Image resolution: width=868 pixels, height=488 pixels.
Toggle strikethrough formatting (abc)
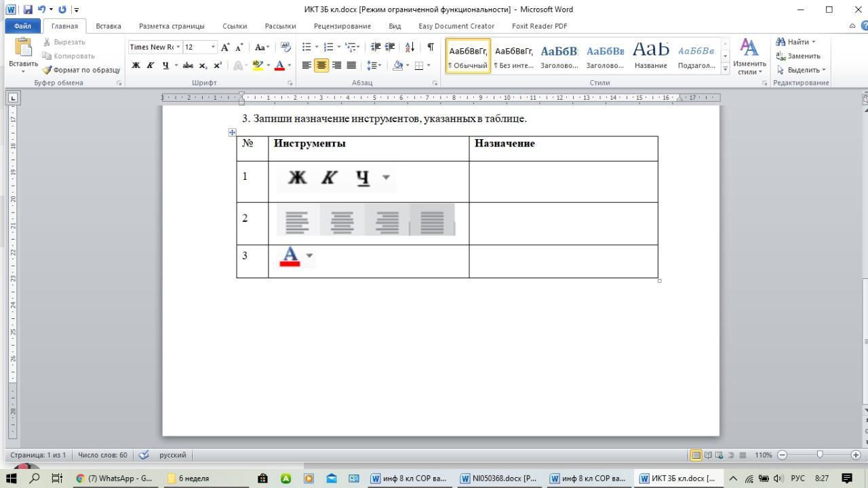point(187,66)
